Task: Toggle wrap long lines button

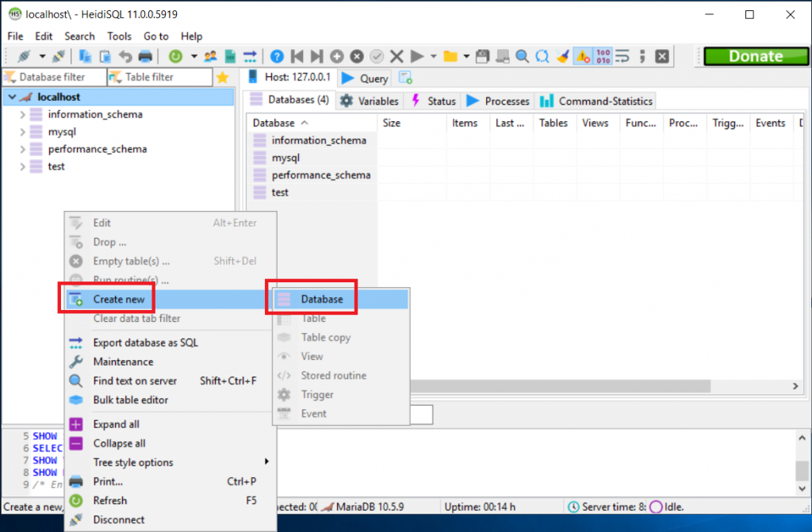Action: (622, 56)
